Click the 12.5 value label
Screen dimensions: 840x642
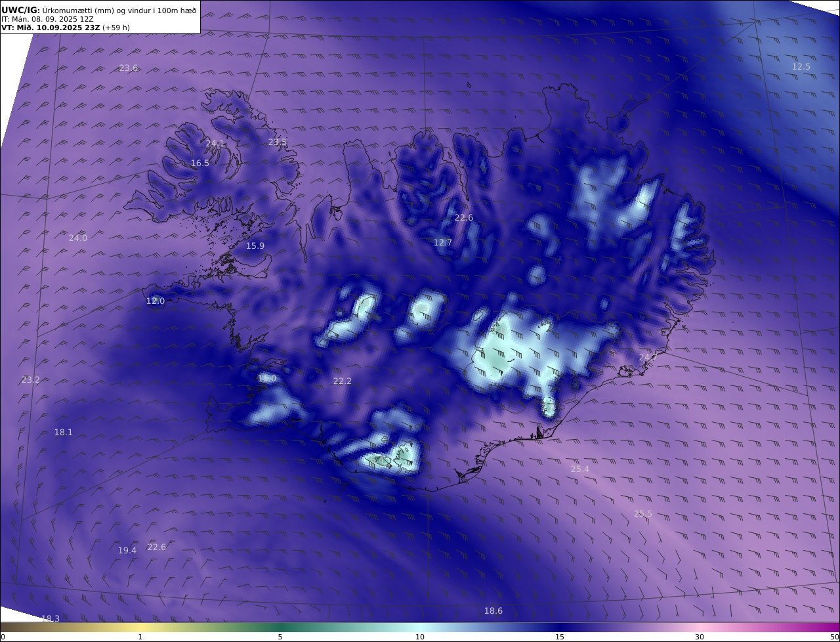click(801, 67)
